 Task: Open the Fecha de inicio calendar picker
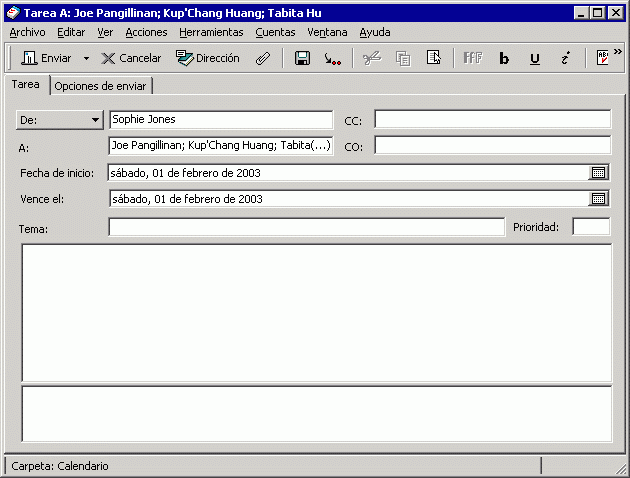(x=598, y=173)
